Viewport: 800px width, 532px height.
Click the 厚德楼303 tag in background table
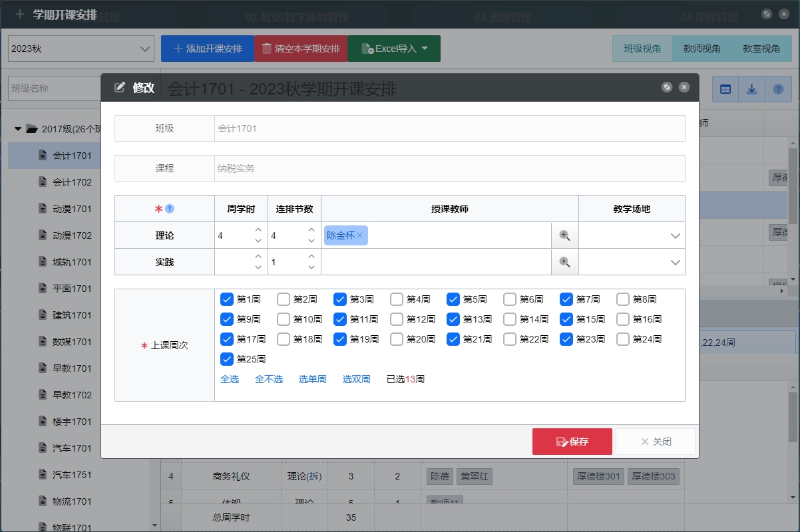coord(652,476)
